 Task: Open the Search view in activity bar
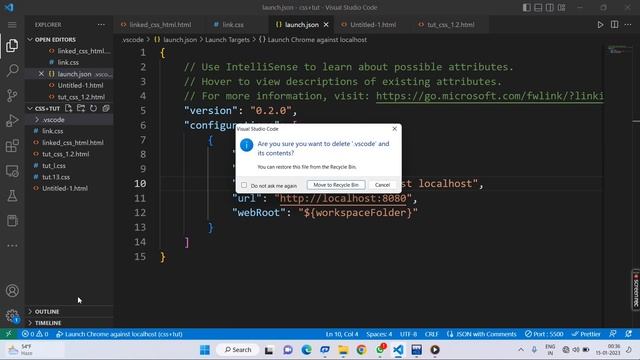12,70
